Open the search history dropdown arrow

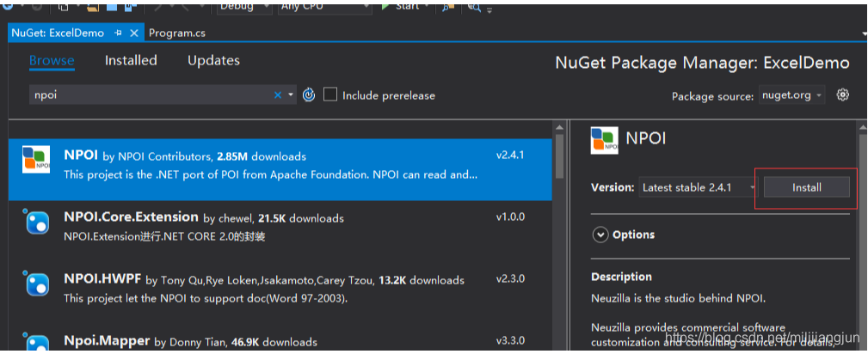[291, 95]
